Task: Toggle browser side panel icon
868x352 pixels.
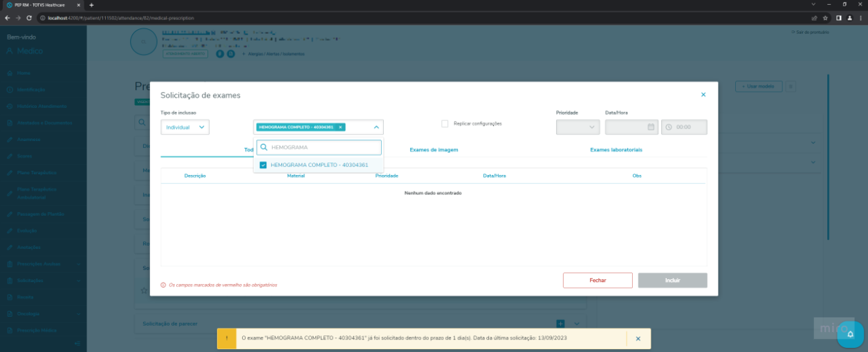Action: 839,17
